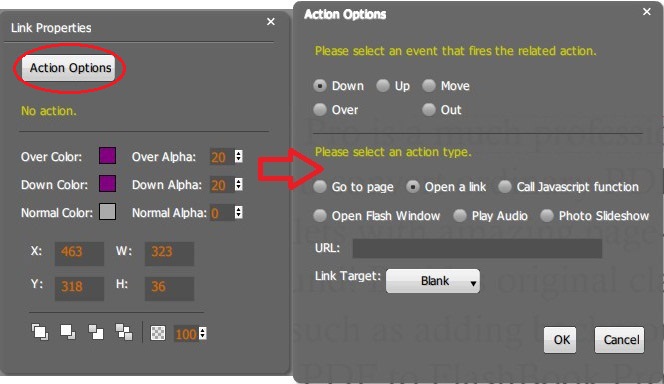Image resolution: width=664 pixels, height=384 pixels.
Task: Select the Down event radio button
Action: pyautogui.click(x=320, y=86)
